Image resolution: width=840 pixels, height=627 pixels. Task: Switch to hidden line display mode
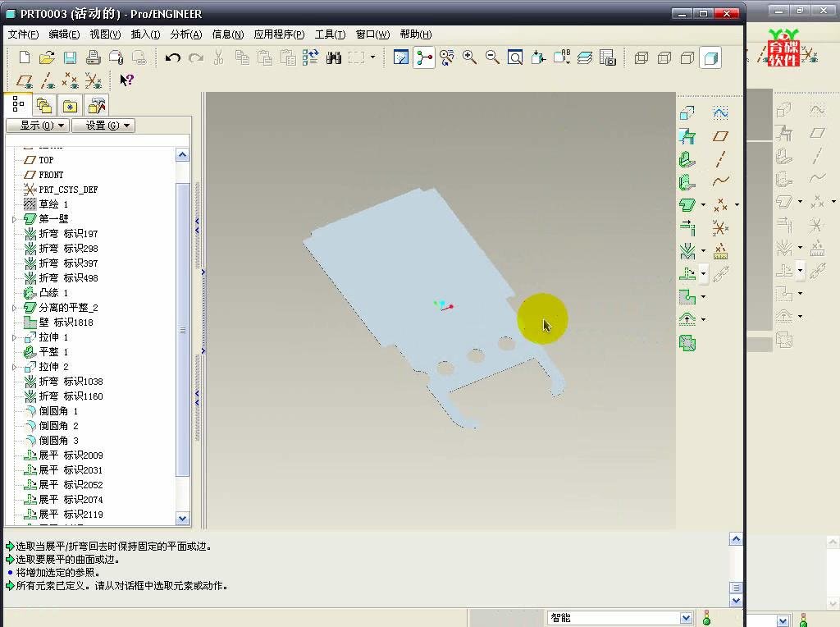(664, 57)
